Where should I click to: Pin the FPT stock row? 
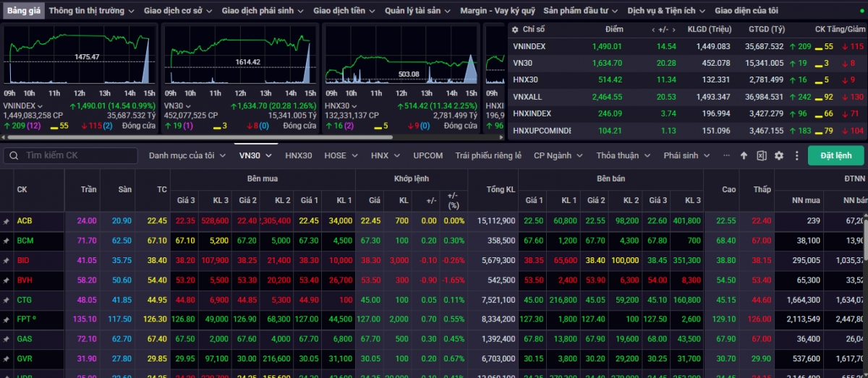pos(7,319)
